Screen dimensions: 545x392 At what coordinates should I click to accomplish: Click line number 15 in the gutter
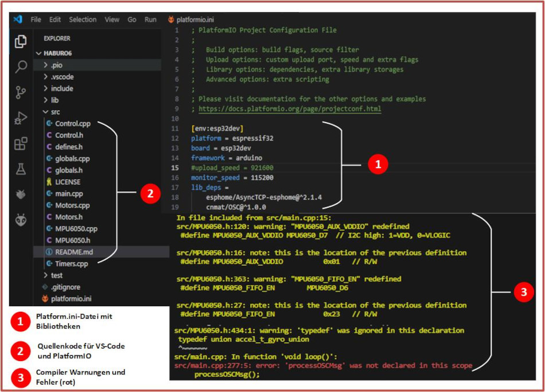pyautogui.click(x=175, y=168)
